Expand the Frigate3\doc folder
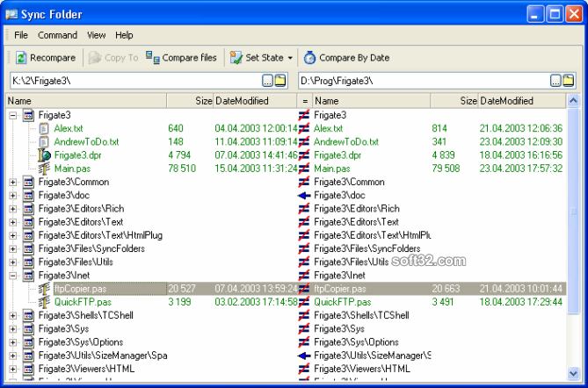Image resolution: width=588 pixels, height=388 pixels. point(13,196)
